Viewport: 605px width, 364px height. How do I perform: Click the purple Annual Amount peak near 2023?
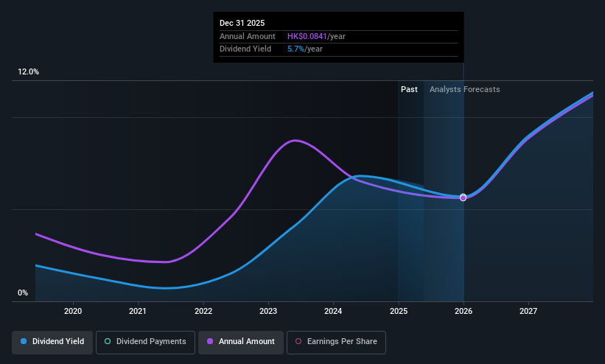coord(295,141)
